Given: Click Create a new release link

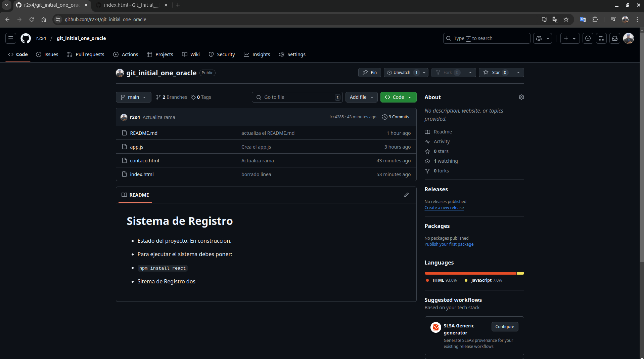Looking at the screenshot, I should point(444,208).
